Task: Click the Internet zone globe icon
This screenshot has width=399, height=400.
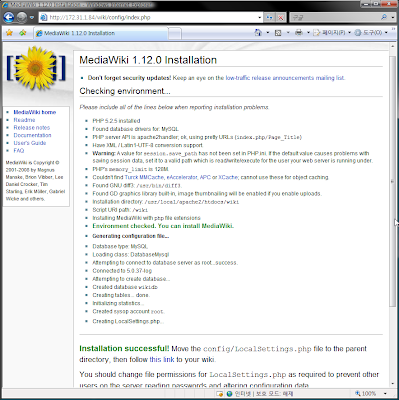Action: pyautogui.click(x=229, y=394)
